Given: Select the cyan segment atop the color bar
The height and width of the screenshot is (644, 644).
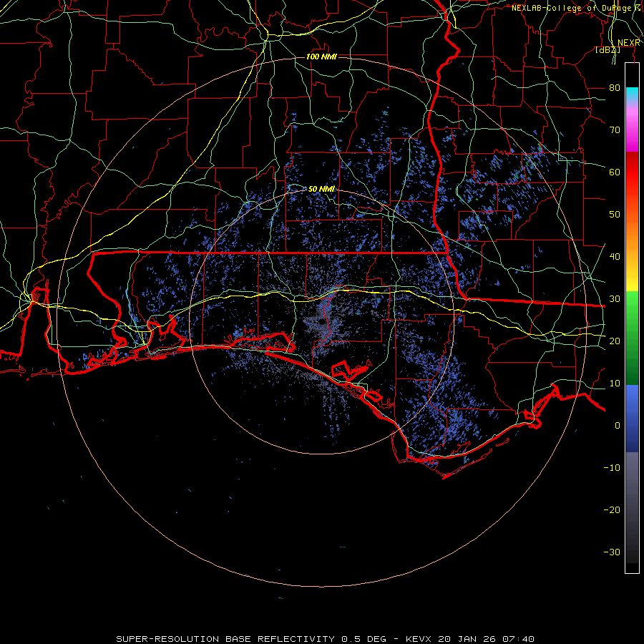Looking at the screenshot, I should [632, 94].
